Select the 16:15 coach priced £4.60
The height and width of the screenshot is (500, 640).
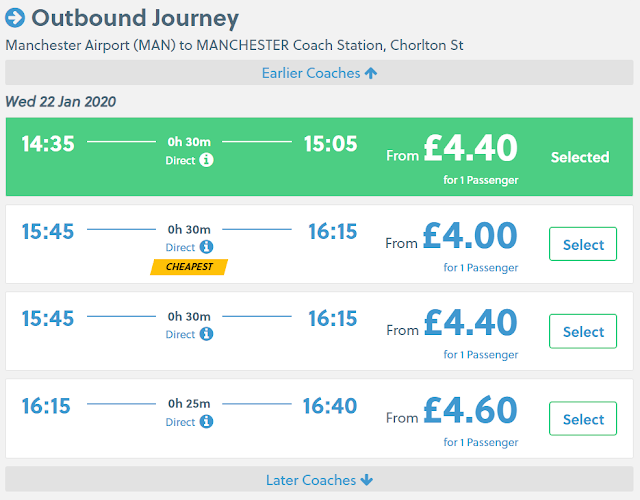583,419
